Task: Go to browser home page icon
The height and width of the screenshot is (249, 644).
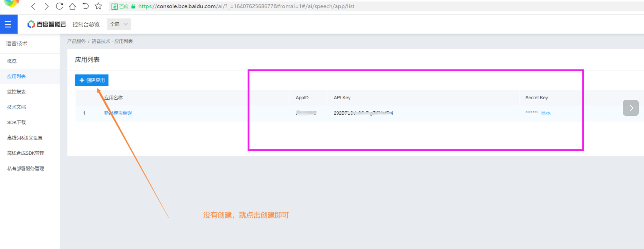Action: pos(72,6)
